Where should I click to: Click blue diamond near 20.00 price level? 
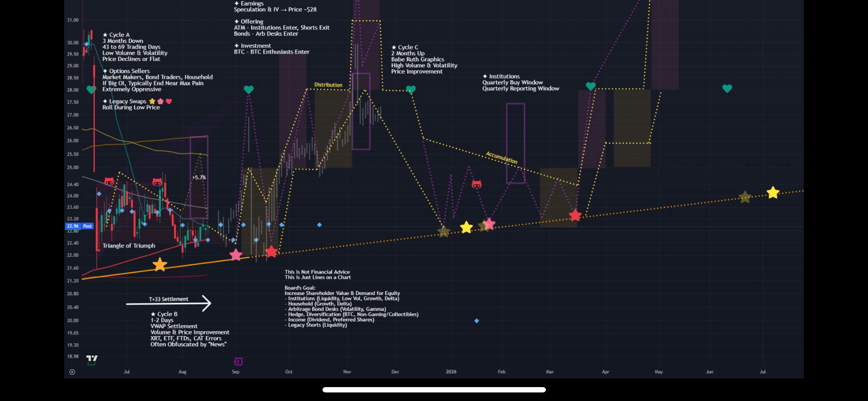point(476,321)
